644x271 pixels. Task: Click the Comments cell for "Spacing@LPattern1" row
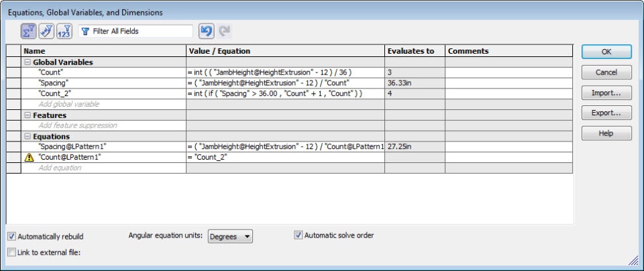point(509,147)
